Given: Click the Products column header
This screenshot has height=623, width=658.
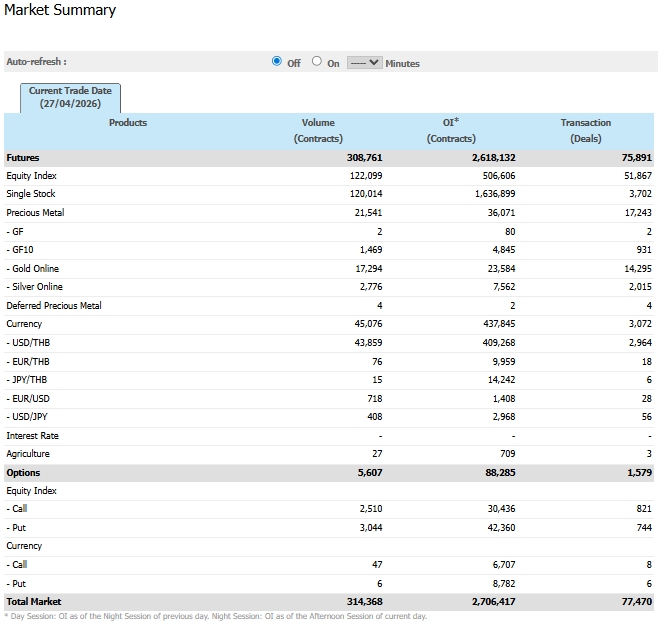Looking at the screenshot, I should coord(128,123).
